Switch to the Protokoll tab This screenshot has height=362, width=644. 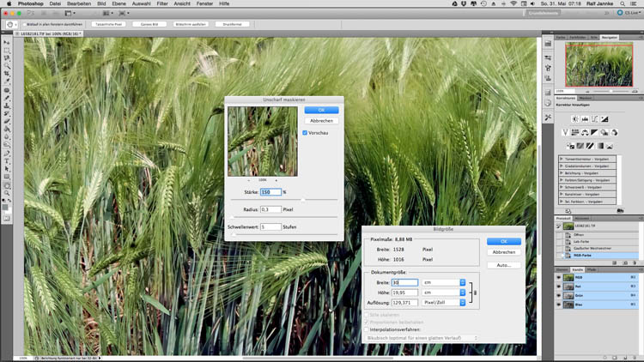[x=563, y=219]
